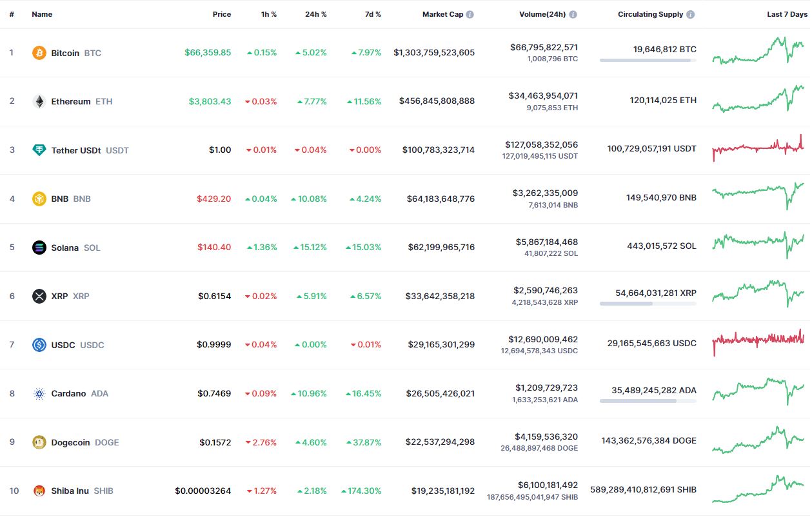Image resolution: width=812 pixels, height=517 pixels.
Task: Click the Volume(24h) info icon
Action: (573, 14)
